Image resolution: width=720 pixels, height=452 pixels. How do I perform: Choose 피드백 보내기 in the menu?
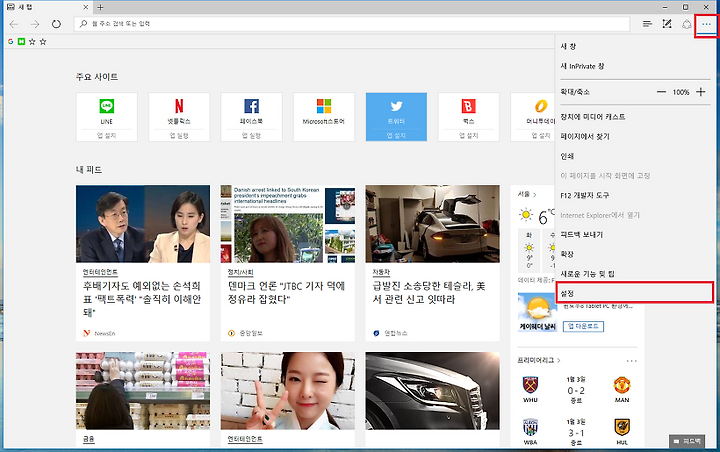pyautogui.click(x=636, y=234)
